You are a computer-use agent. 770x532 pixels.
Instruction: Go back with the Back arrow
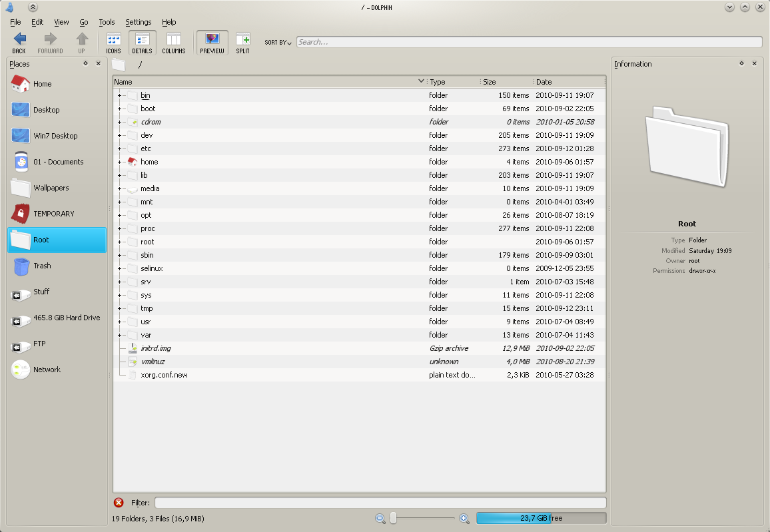[x=19, y=43]
